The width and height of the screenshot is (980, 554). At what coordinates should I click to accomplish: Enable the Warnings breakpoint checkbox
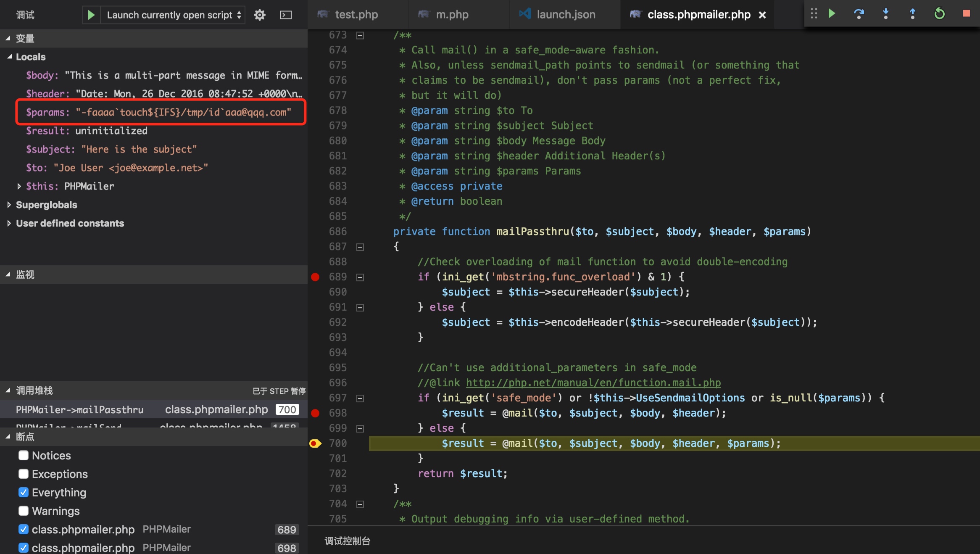tap(24, 511)
